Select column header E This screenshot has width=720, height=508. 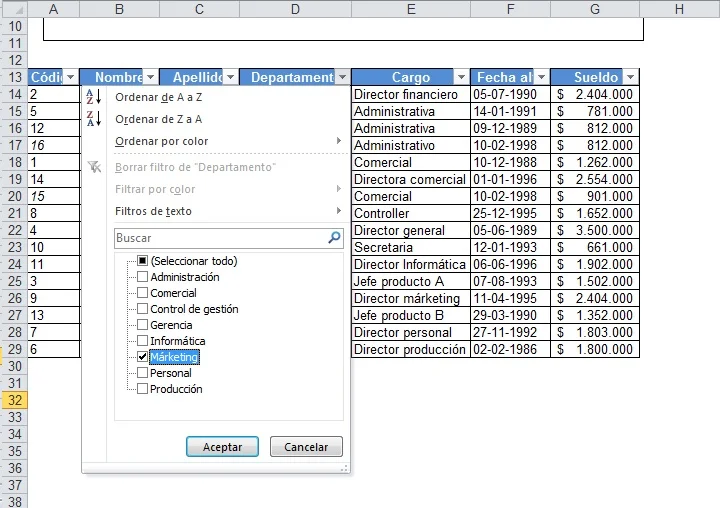[x=411, y=9]
